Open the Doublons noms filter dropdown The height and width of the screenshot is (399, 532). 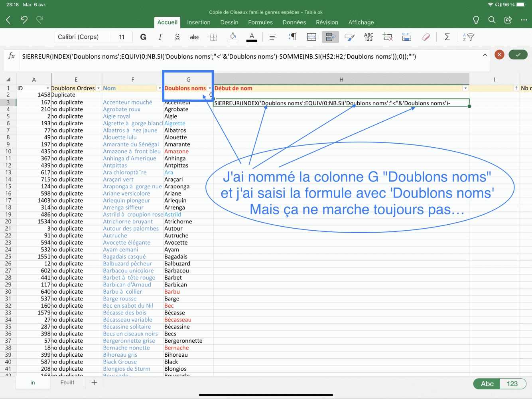(x=210, y=88)
